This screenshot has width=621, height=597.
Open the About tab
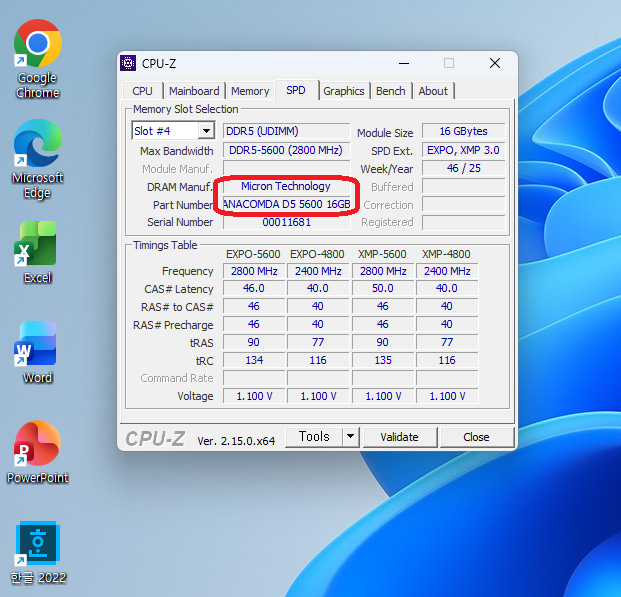(x=433, y=91)
